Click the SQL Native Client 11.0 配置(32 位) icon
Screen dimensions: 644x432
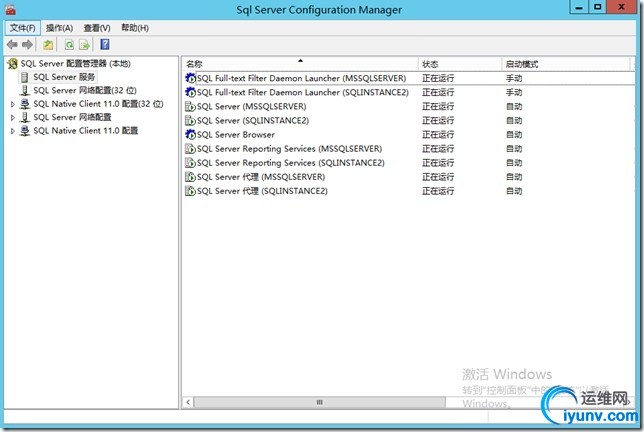coord(25,104)
